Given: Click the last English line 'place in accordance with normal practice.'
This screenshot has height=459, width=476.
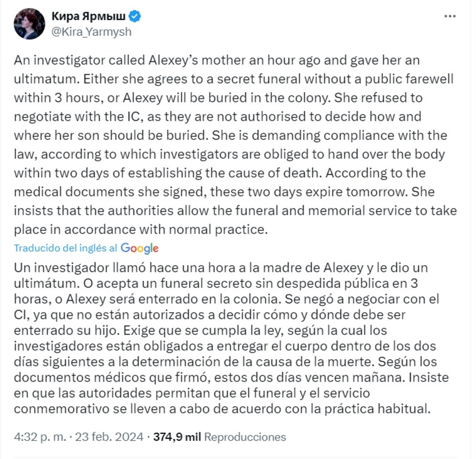Looking at the screenshot, I should [x=141, y=229].
